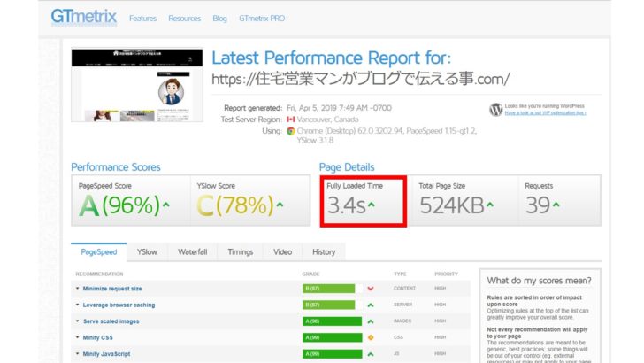
Task: Click the Chrome browser icon
Action: click(x=291, y=131)
